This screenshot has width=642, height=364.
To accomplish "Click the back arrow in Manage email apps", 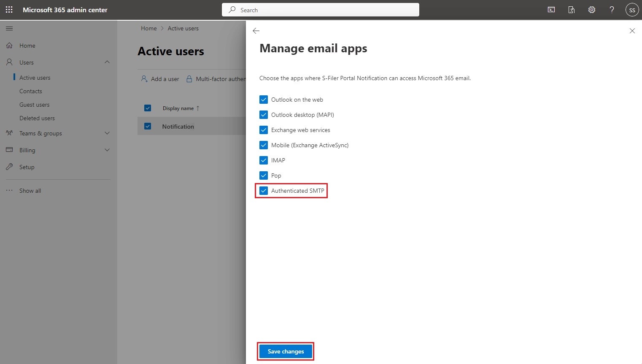I will point(256,30).
